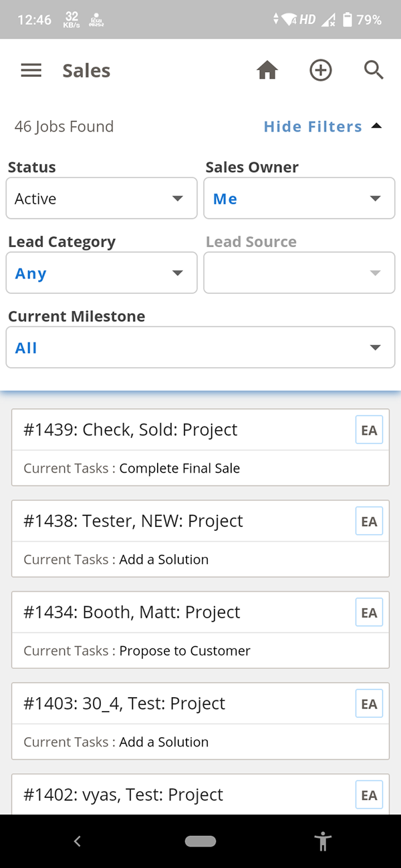Tap EA badge on job #1438
This screenshot has width=401, height=868.
tap(369, 521)
